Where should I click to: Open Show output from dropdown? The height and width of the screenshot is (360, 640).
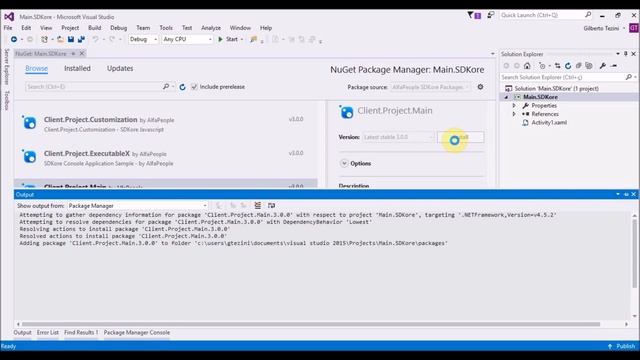[138, 206]
